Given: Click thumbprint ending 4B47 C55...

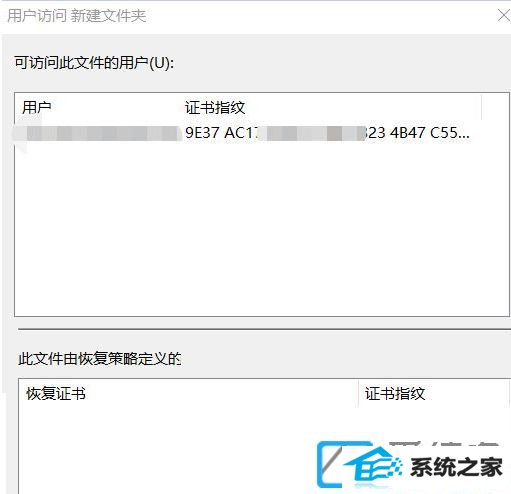Looking at the screenshot, I should coord(429,133).
